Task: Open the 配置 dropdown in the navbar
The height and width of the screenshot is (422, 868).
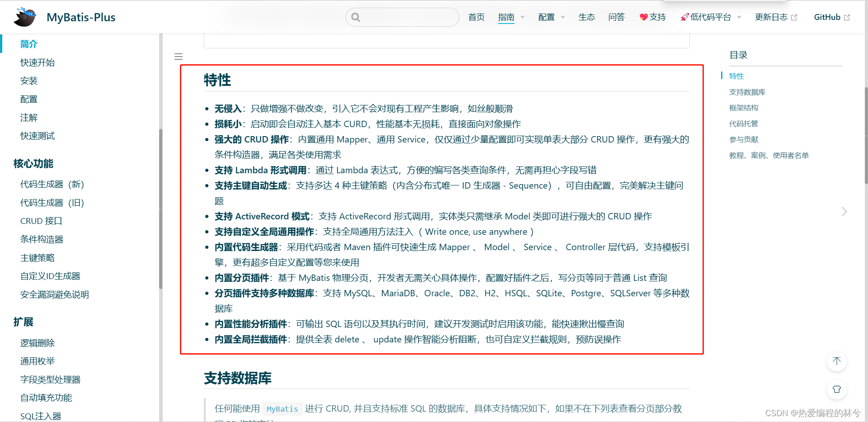Action: (x=547, y=17)
